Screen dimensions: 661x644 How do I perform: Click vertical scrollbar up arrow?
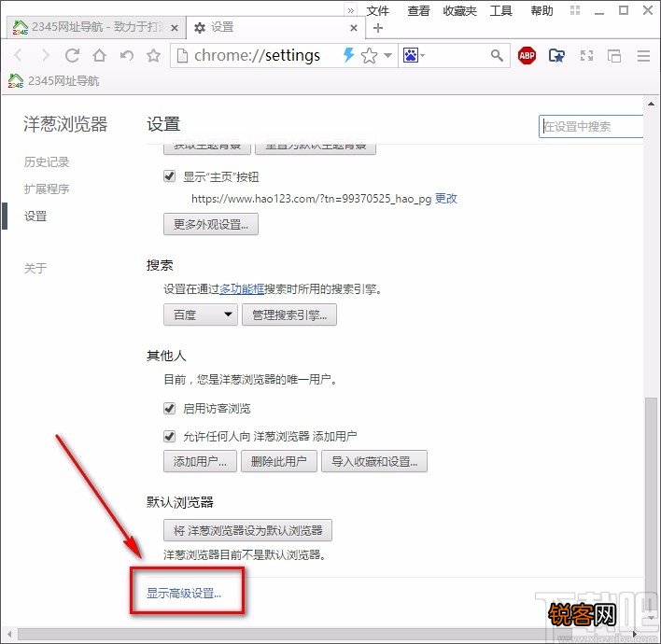pos(651,104)
